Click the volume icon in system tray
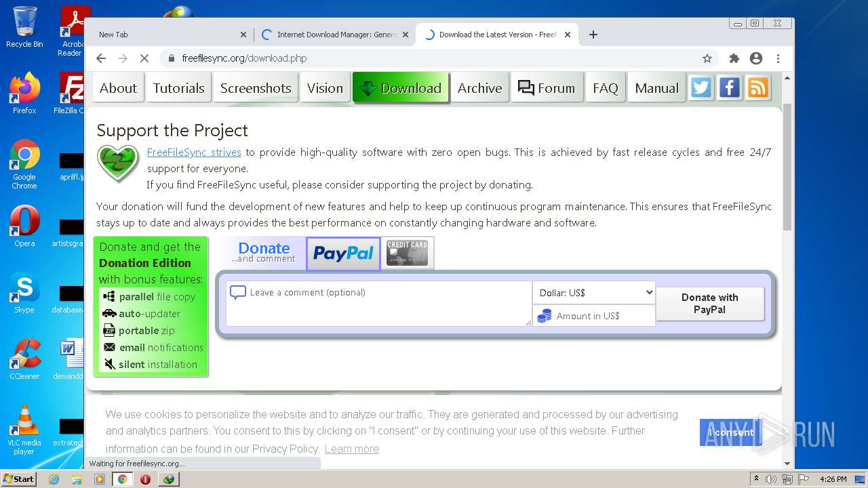 771,479
